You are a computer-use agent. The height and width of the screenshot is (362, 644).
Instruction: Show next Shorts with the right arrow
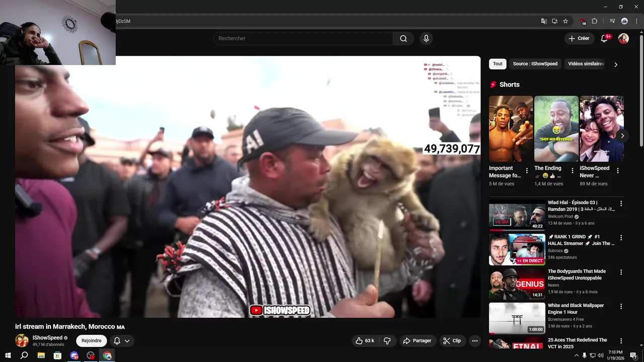[622, 136]
